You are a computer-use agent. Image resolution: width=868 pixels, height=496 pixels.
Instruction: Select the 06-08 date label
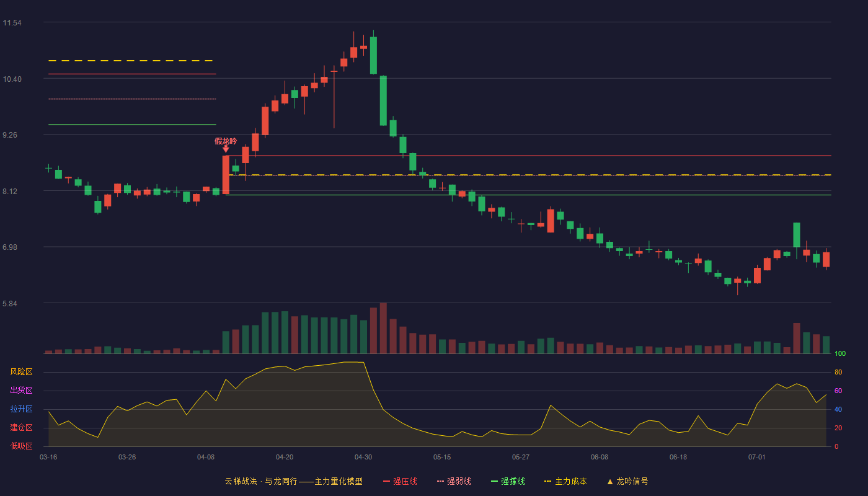point(600,457)
